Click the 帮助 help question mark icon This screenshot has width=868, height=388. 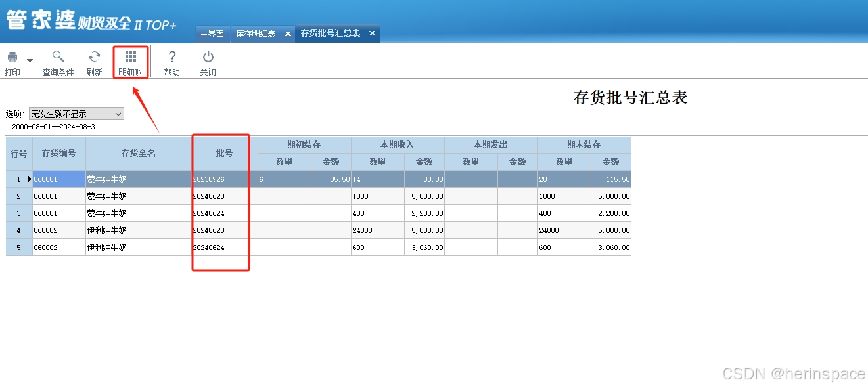tap(172, 56)
